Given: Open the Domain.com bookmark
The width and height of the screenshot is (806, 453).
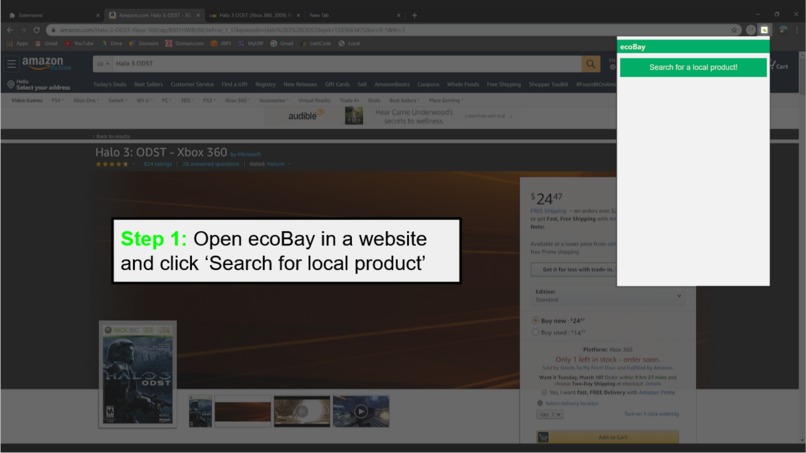Looking at the screenshot, I should coord(185,44).
